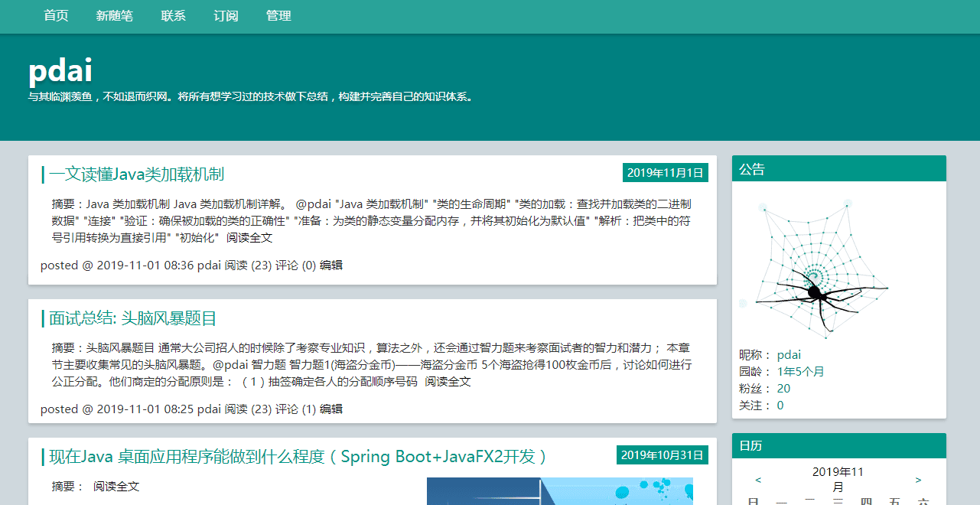Go to 管理 in the top menu
This screenshot has height=505, width=980.
click(x=278, y=16)
